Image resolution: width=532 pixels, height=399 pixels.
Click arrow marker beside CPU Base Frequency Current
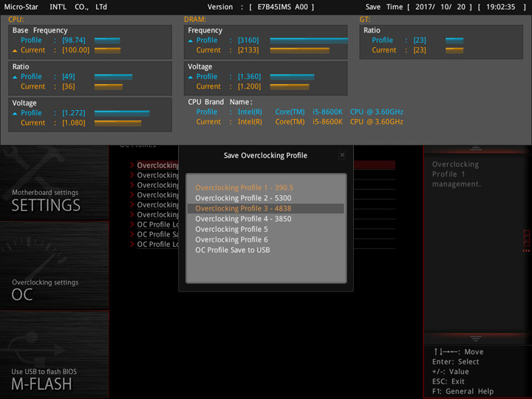coord(15,51)
